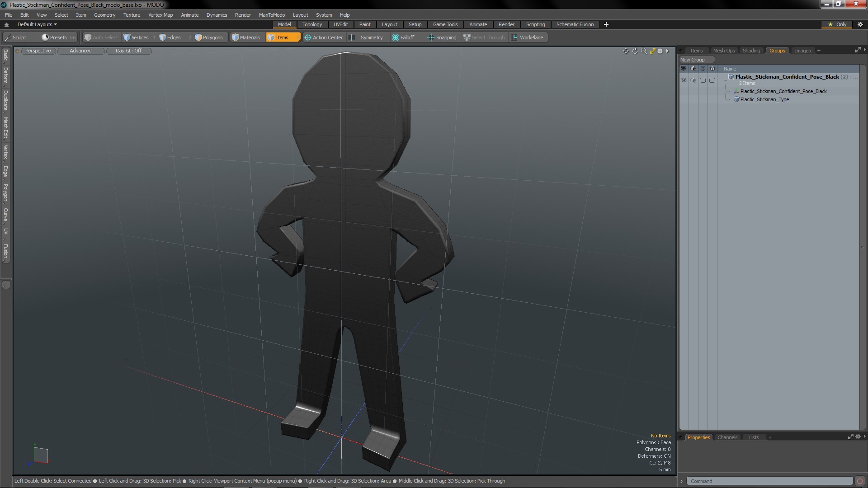The height and width of the screenshot is (488, 868).
Task: Click the viewport pan arrows icon
Action: 626,51
